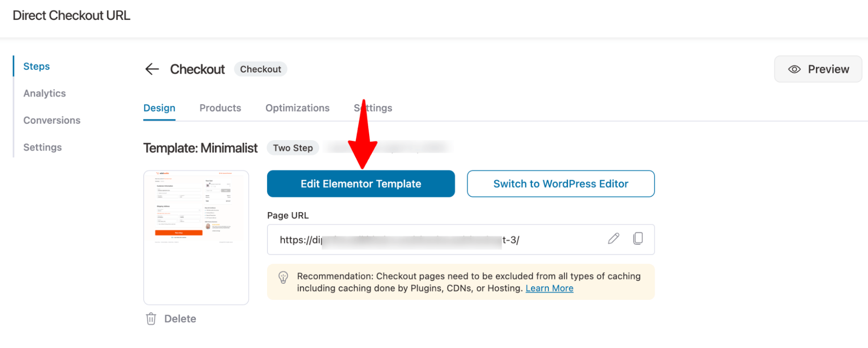This screenshot has width=868, height=348.
Task: Click the pencil edit icon in Page URL
Action: [613, 239]
